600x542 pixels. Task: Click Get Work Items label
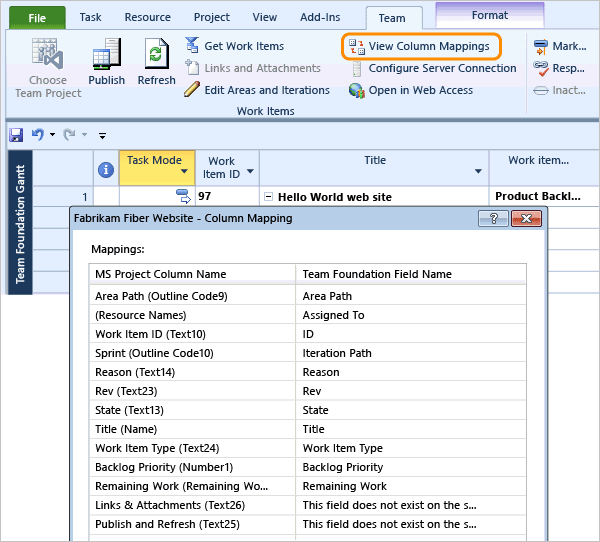click(244, 46)
